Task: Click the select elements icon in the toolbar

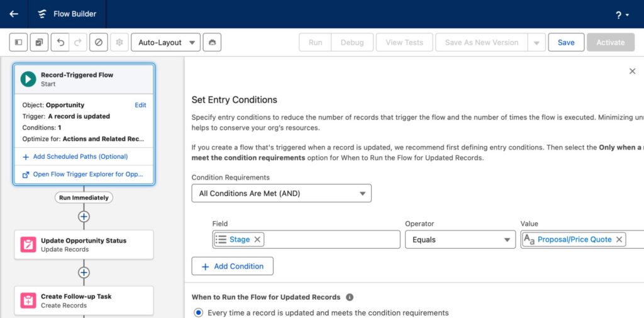Action: (39, 42)
